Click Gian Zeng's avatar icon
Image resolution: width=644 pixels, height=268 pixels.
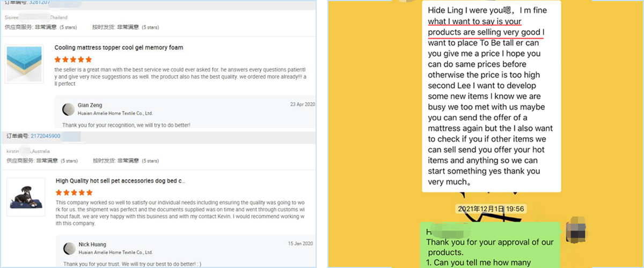point(69,109)
